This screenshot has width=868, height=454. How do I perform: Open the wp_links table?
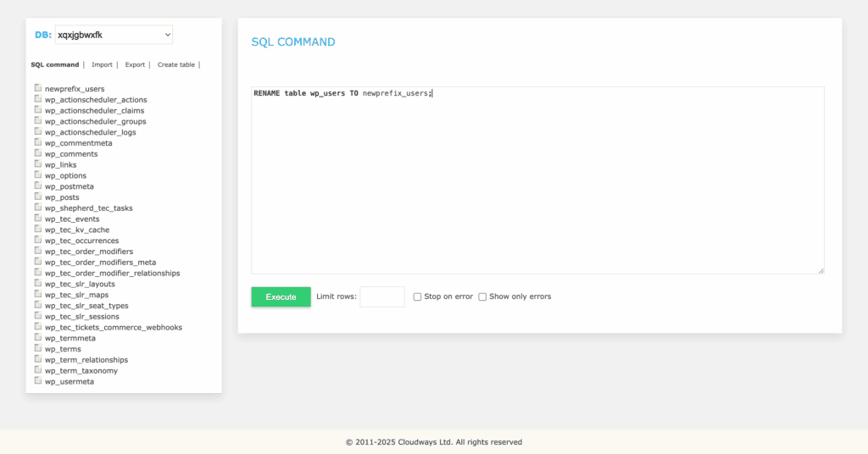60,165
